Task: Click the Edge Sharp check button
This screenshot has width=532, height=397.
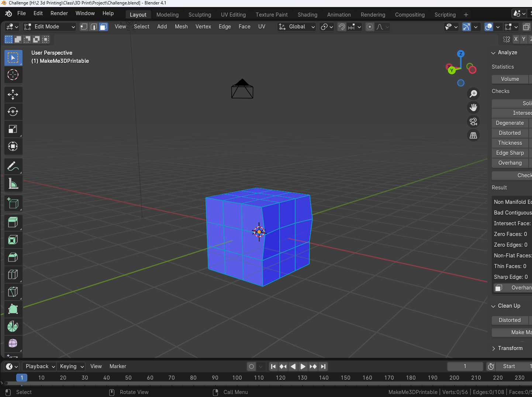Action: 510,153
